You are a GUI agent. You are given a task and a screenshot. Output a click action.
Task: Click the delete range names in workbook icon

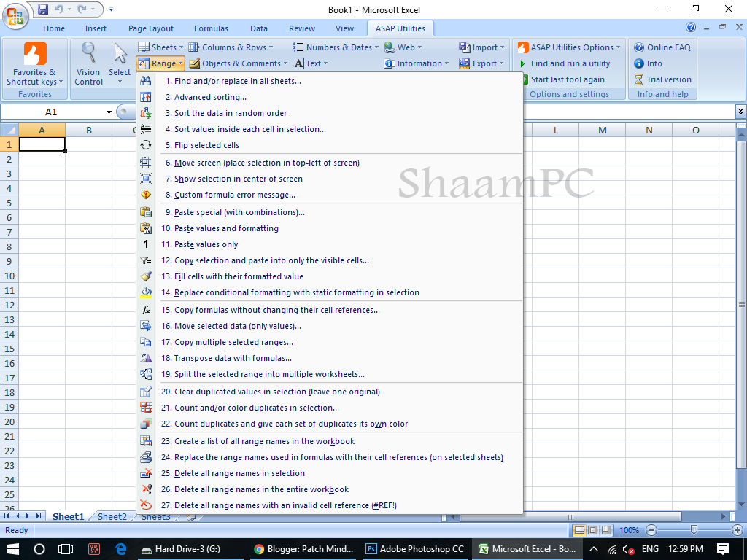(x=146, y=489)
